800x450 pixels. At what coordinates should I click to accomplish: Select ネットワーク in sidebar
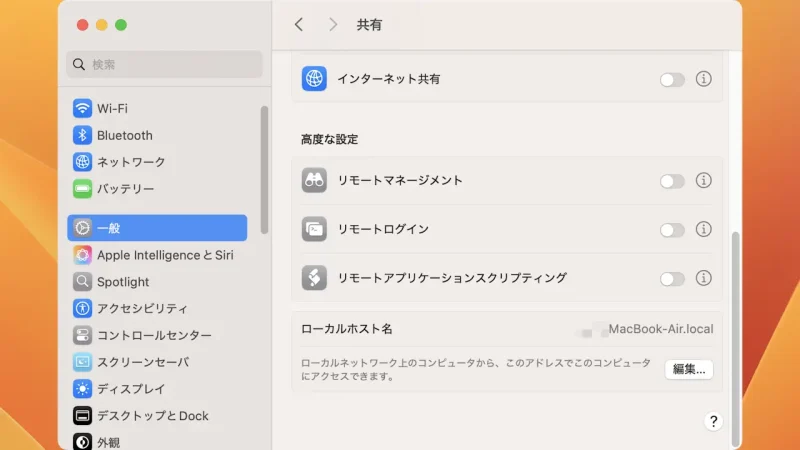[x=157, y=162]
